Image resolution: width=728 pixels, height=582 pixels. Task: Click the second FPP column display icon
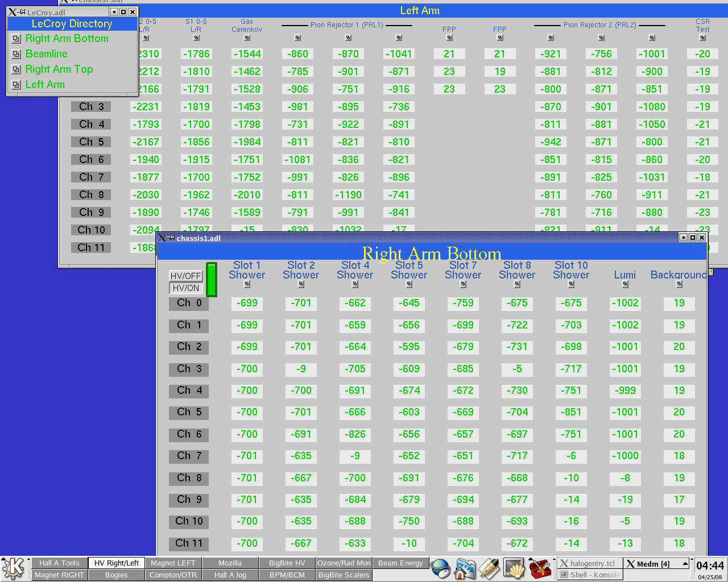[500, 38]
